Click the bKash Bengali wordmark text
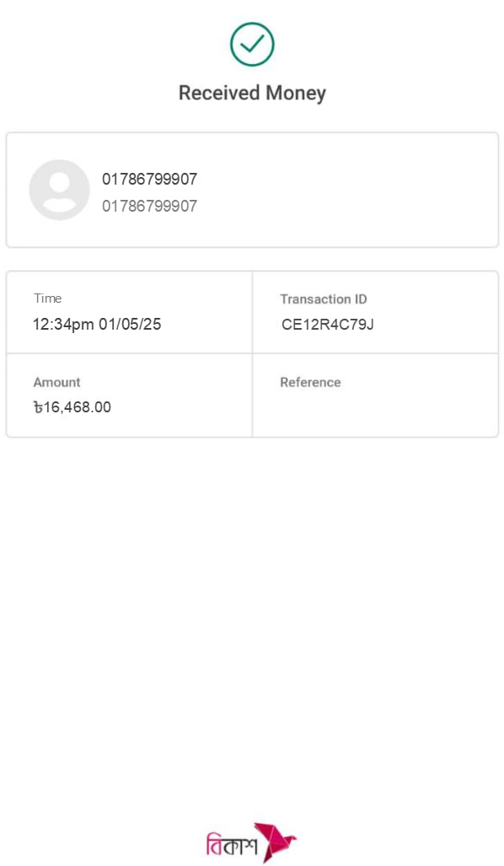Image resolution: width=504 pixels, height=866 pixels. 232,844
